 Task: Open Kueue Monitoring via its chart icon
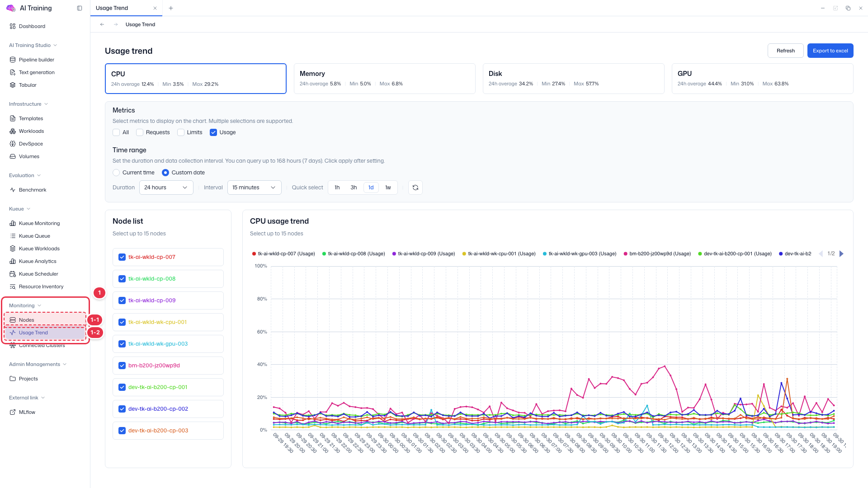[x=13, y=223]
